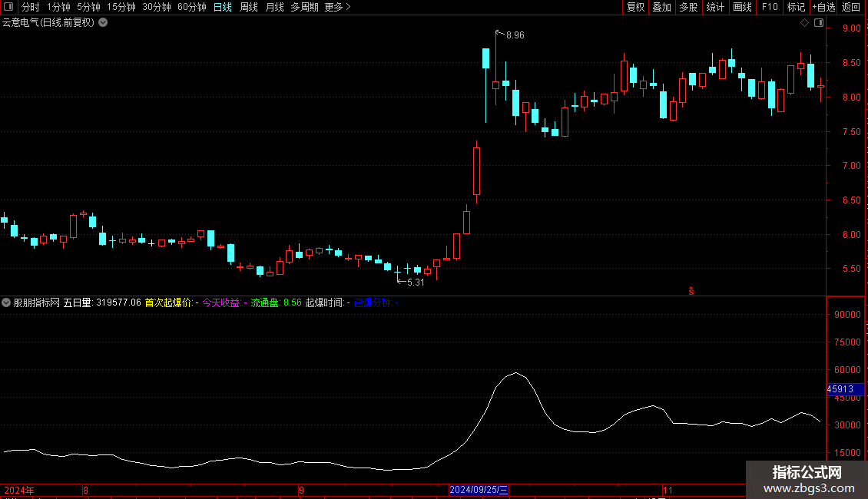Screen dimensions: 868x499
Task: Click the 60000 indicator axis label
Action: point(847,369)
